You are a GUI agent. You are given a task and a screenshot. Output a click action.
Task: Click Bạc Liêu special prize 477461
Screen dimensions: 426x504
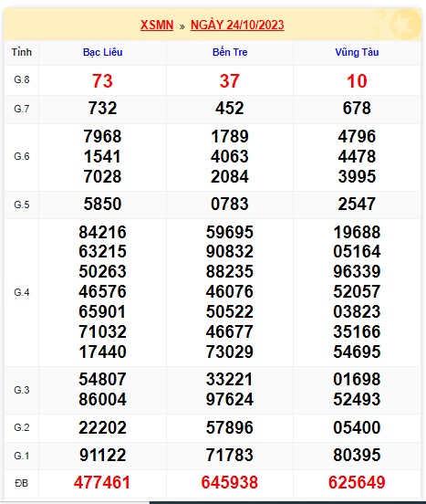[x=102, y=482]
